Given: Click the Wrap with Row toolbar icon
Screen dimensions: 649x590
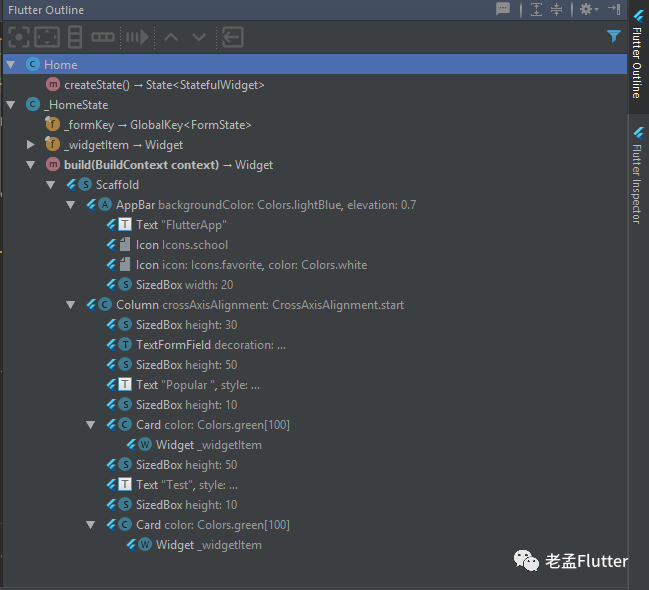Looking at the screenshot, I should tap(103, 37).
